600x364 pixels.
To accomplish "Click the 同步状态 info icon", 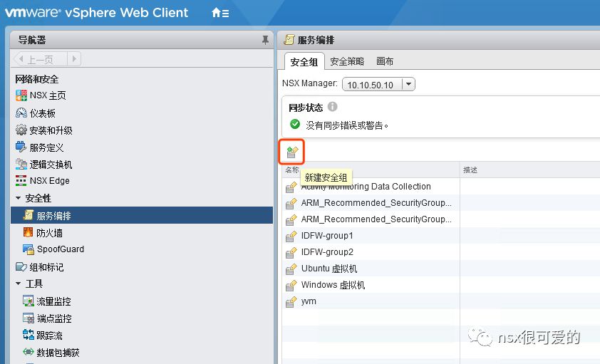I will pyautogui.click(x=333, y=107).
